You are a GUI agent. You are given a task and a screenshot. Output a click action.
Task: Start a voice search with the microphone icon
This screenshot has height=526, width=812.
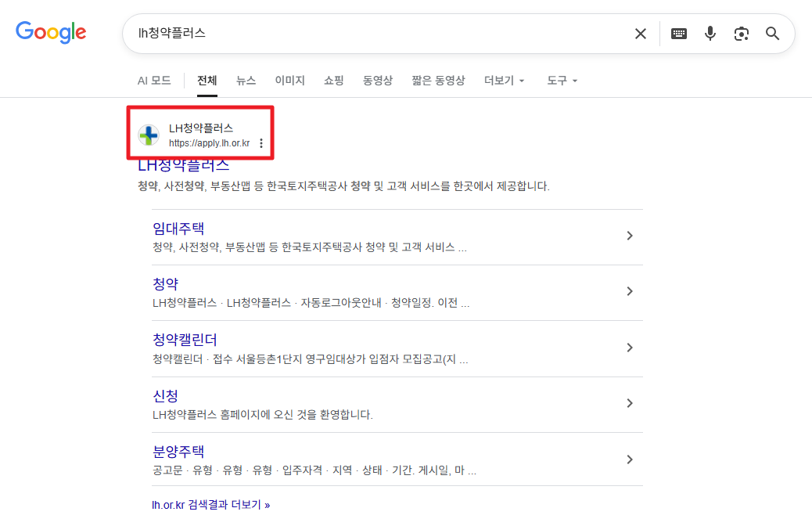click(710, 33)
